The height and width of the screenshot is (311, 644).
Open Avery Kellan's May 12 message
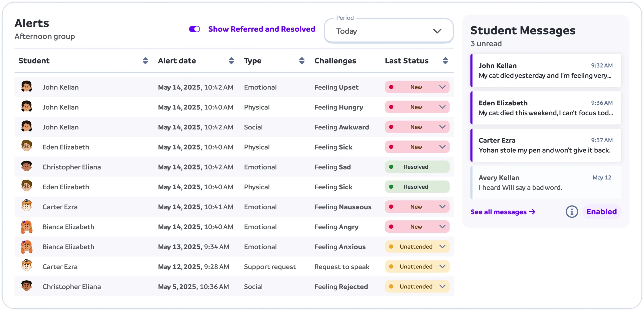(x=545, y=183)
